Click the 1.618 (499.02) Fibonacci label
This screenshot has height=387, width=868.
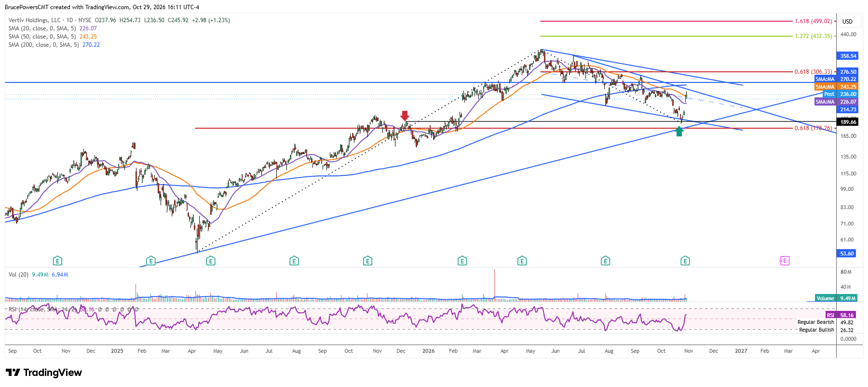coord(814,21)
